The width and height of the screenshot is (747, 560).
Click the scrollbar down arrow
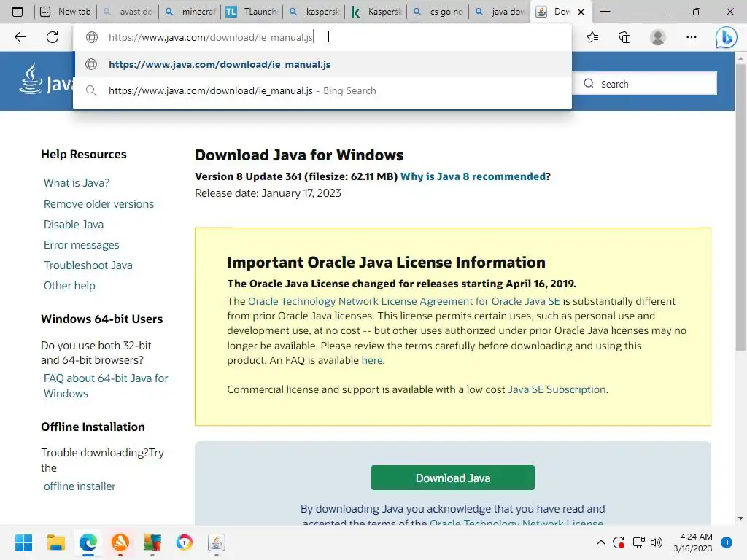740,518
